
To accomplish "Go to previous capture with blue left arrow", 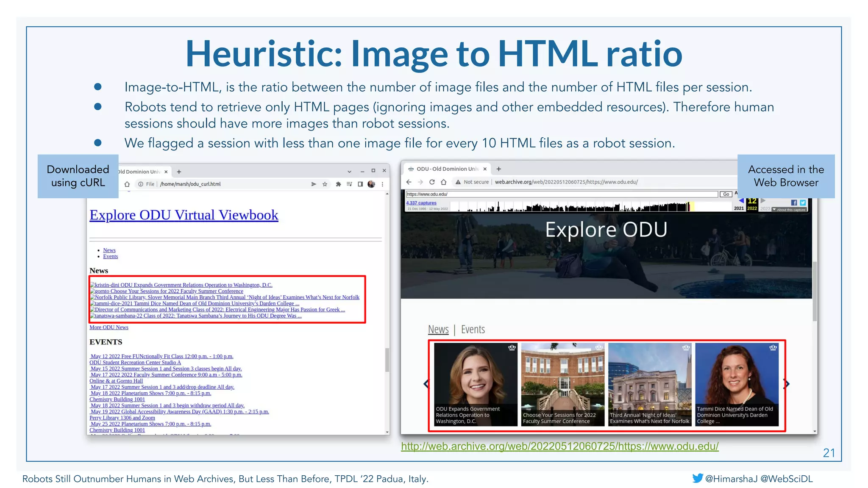I will click(741, 200).
